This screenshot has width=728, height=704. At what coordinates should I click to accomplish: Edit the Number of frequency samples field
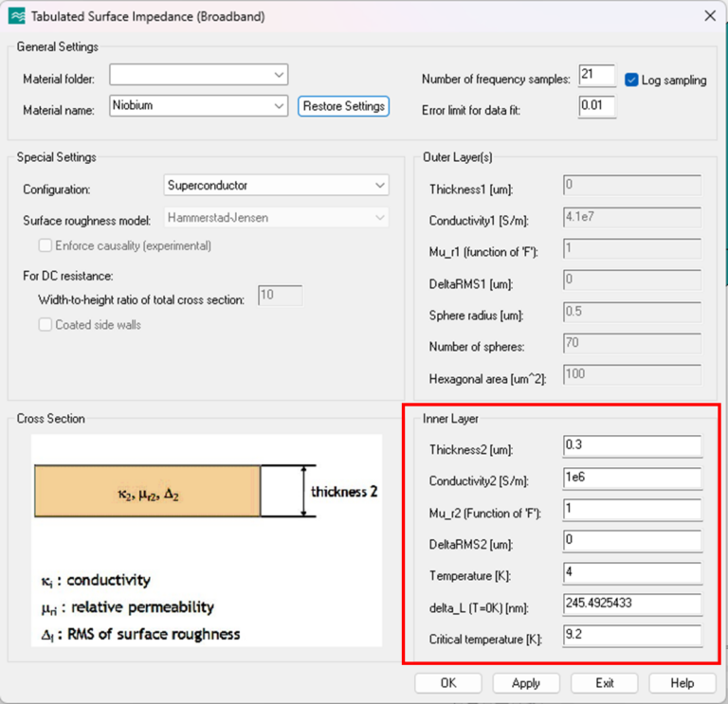click(597, 75)
